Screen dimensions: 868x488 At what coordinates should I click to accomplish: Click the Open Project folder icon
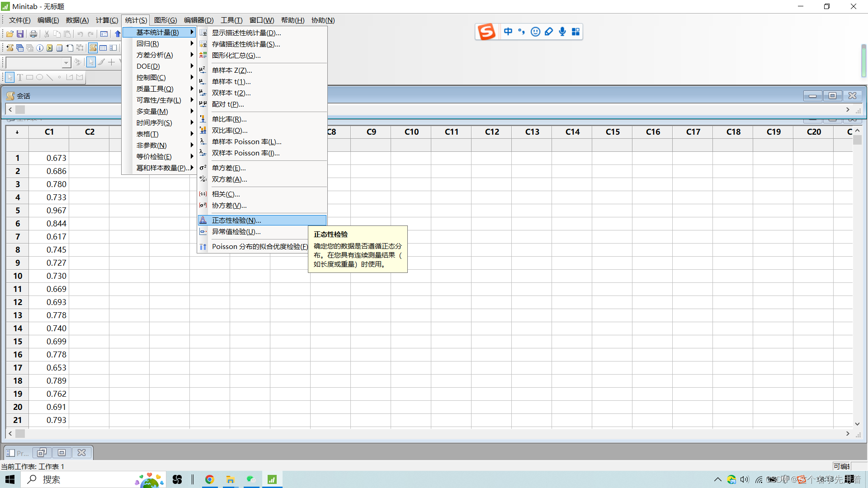(9, 34)
